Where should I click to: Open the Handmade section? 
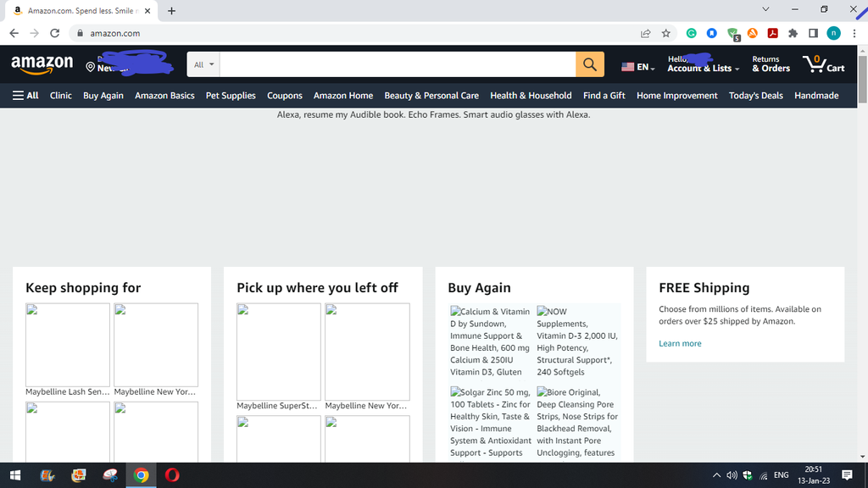[816, 95]
